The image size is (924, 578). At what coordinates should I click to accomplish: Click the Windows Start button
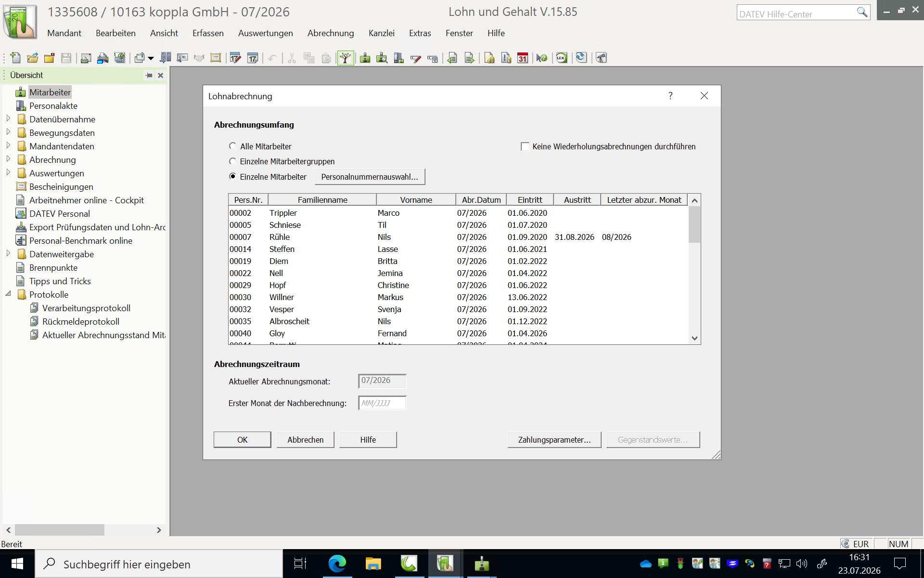[17, 564]
